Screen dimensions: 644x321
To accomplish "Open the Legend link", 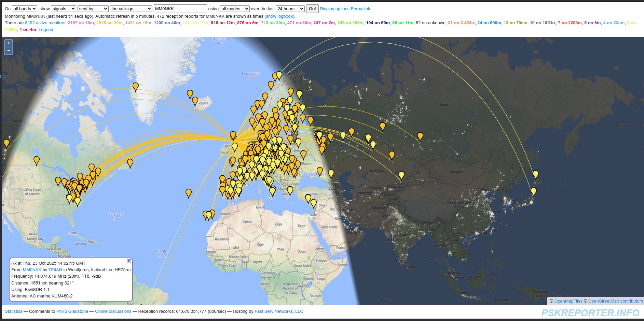I will [x=46, y=30].
